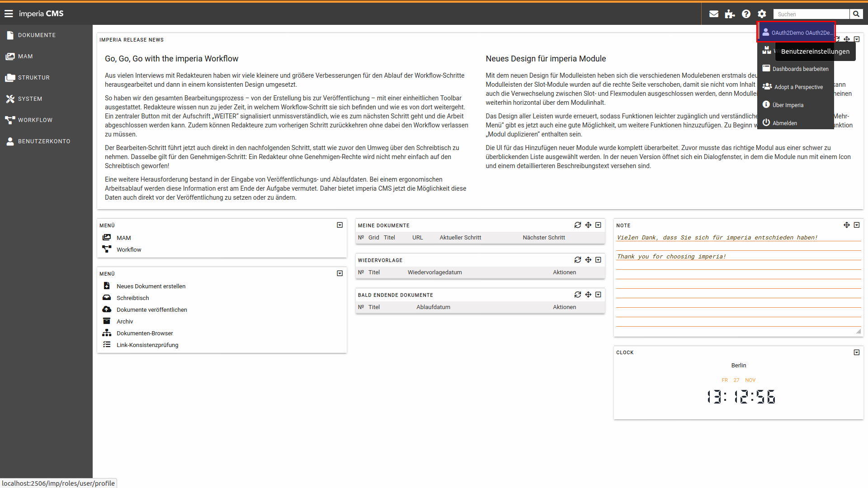Open the mail envelope icon in header
This screenshot has width=868, height=488.
click(714, 14)
